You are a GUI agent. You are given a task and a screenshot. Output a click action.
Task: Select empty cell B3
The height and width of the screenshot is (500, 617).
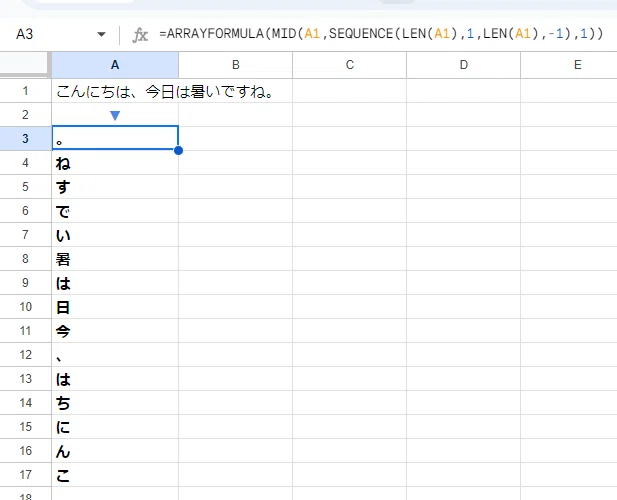tap(235, 138)
